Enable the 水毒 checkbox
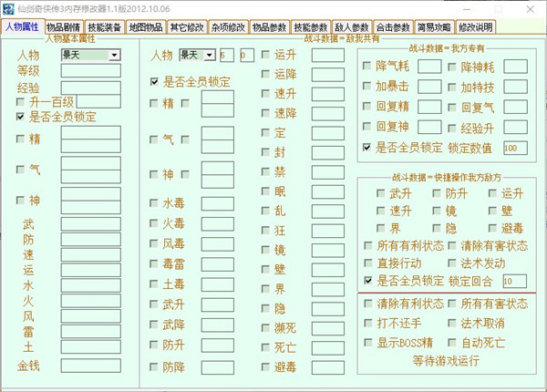Viewport: 547px width, 392px height. (154, 203)
